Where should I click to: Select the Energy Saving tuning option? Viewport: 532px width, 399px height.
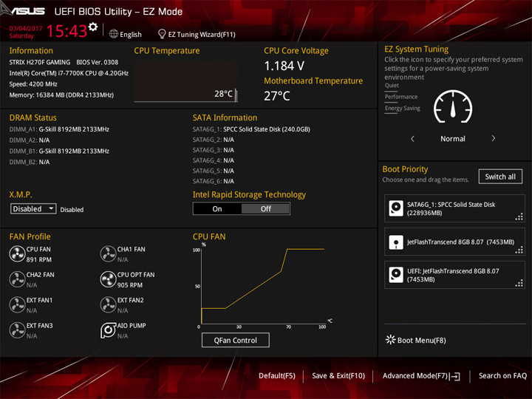[x=403, y=109]
